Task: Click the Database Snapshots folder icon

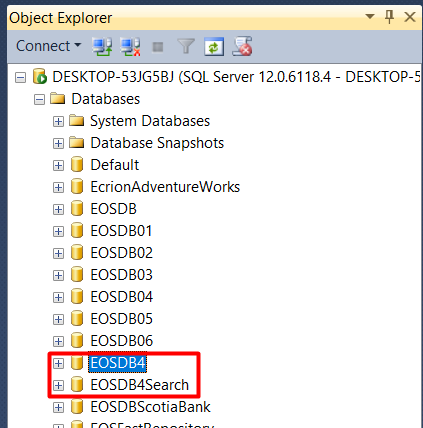Action: [77, 142]
